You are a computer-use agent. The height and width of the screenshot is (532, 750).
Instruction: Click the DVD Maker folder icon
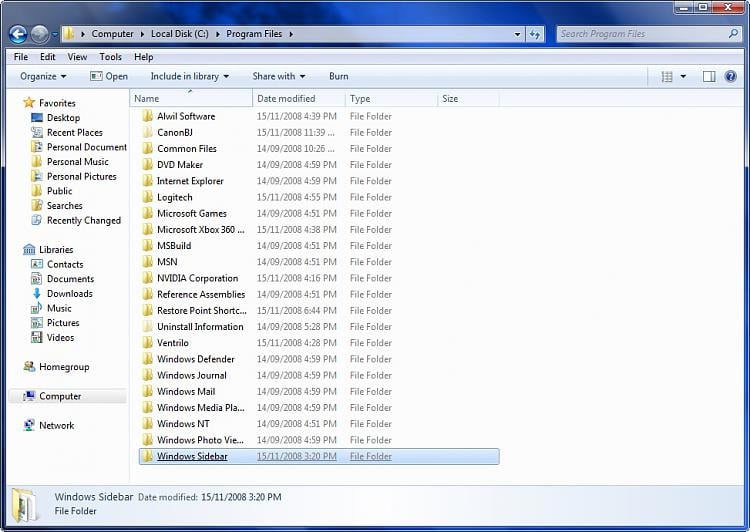(148, 165)
